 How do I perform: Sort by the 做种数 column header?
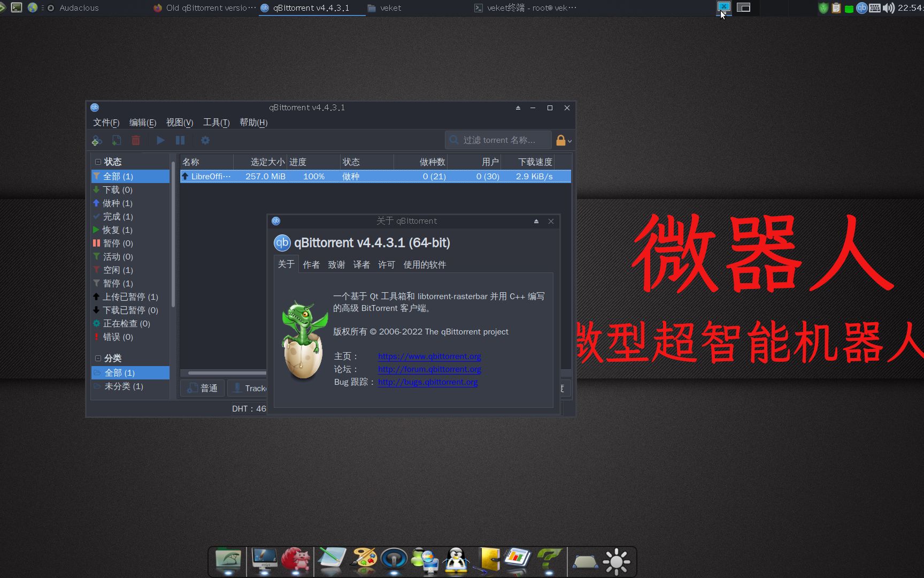pyautogui.click(x=420, y=162)
